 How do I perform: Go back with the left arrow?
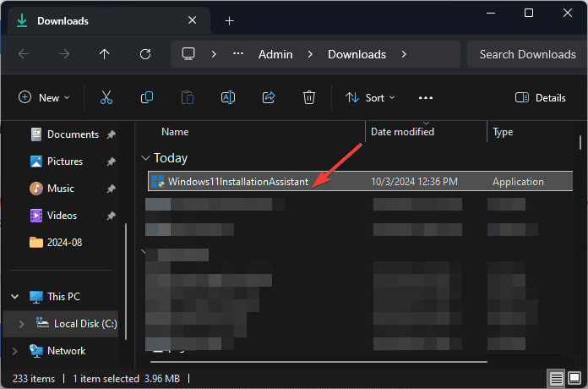[24, 54]
